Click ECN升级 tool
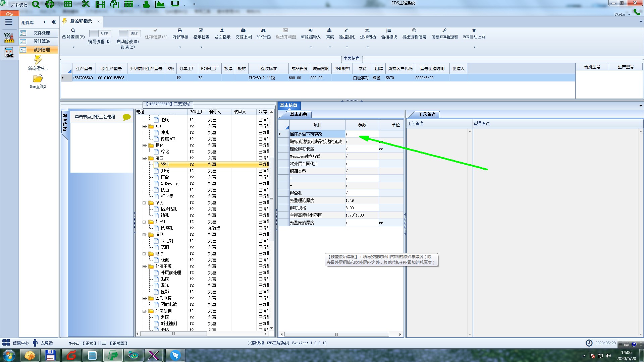Image resolution: width=644 pixels, height=362 pixels. pyautogui.click(x=264, y=34)
